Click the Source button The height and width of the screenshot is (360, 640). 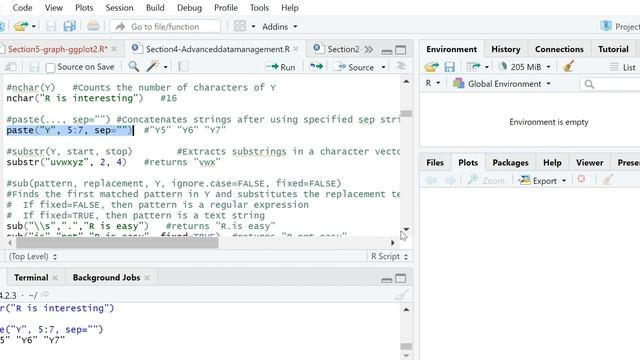click(x=353, y=67)
